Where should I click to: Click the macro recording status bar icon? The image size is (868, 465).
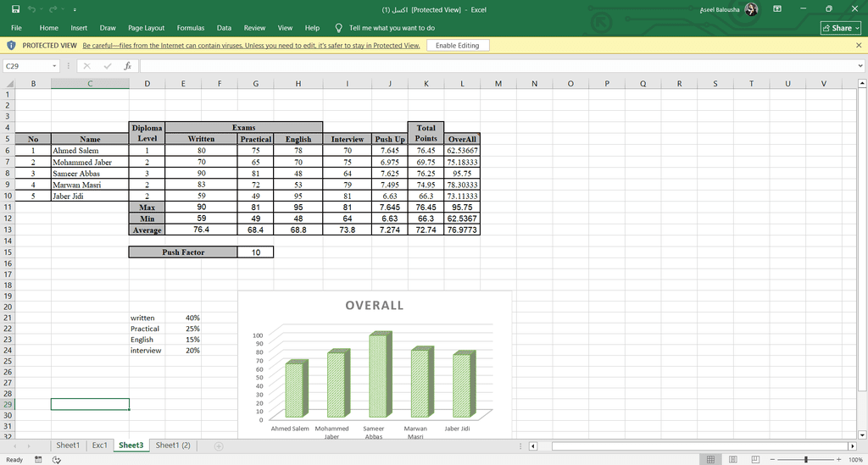[x=38, y=460]
